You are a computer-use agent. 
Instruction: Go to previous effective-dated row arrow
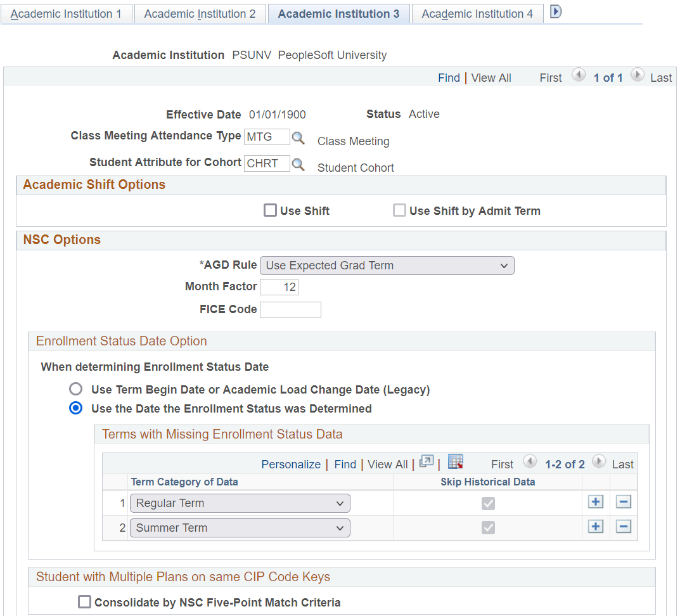[x=578, y=75]
